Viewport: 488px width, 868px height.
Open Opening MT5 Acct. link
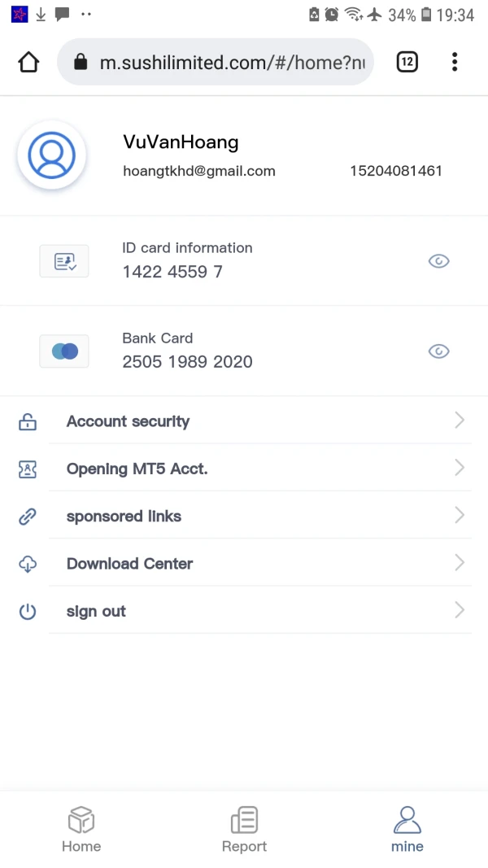point(137,469)
